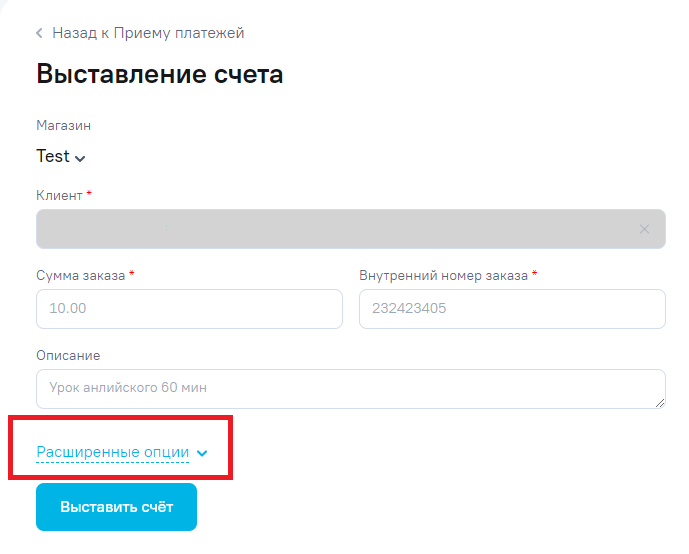Click into the Сумма заказа input
Image resolution: width=689 pixels, height=554 pixels.
[x=189, y=308]
